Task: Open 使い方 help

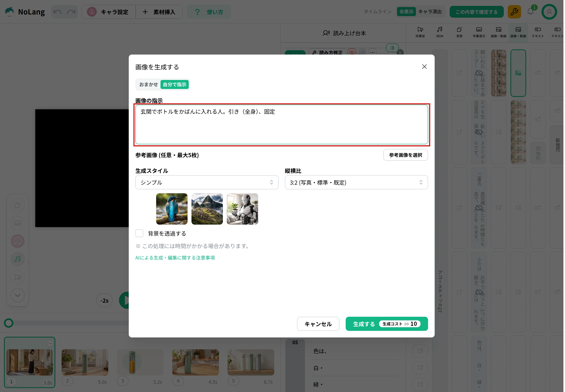Action: point(209,12)
